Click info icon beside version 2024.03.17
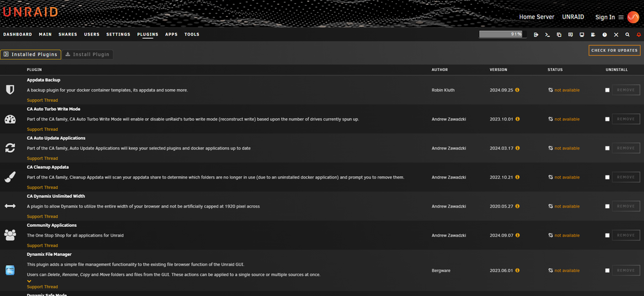 point(518,148)
